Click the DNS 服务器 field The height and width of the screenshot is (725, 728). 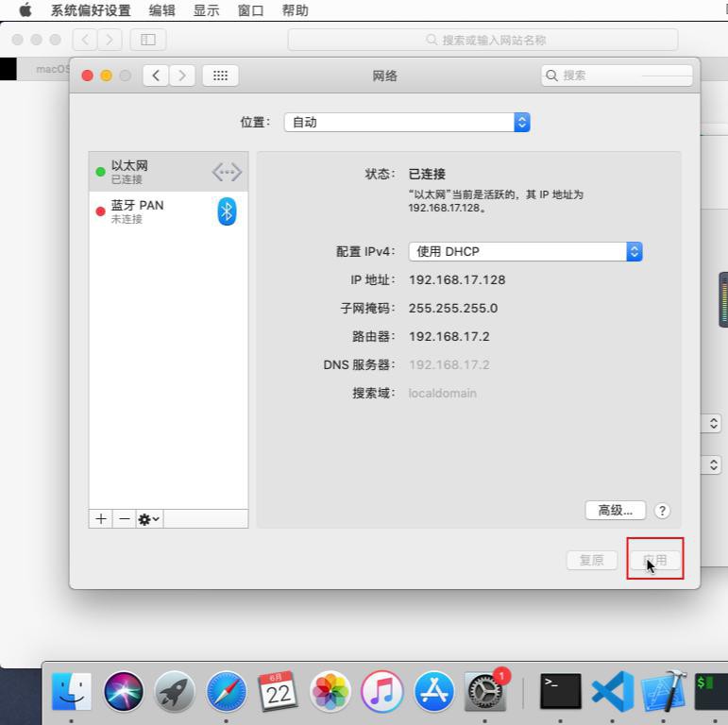click(449, 364)
